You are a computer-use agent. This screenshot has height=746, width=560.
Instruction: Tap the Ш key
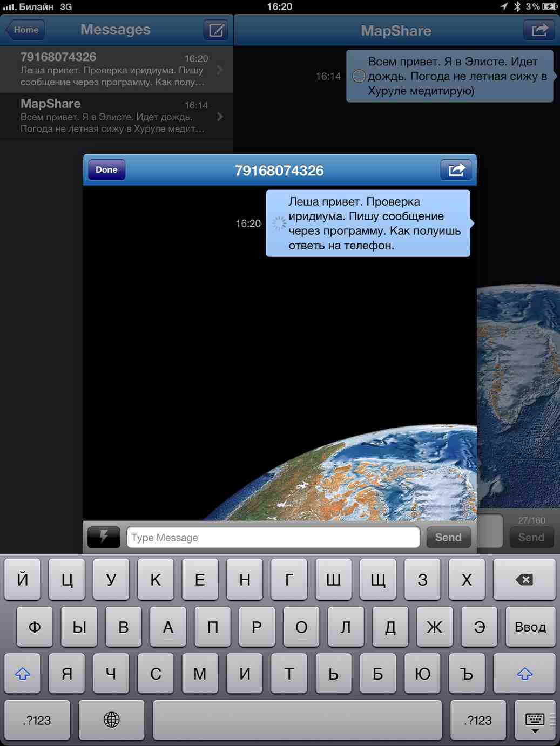pyautogui.click(x=333, y=580)
